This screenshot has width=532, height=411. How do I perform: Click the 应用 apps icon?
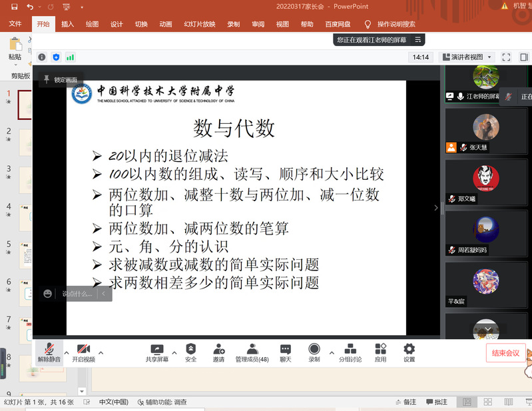coord(380,352)
